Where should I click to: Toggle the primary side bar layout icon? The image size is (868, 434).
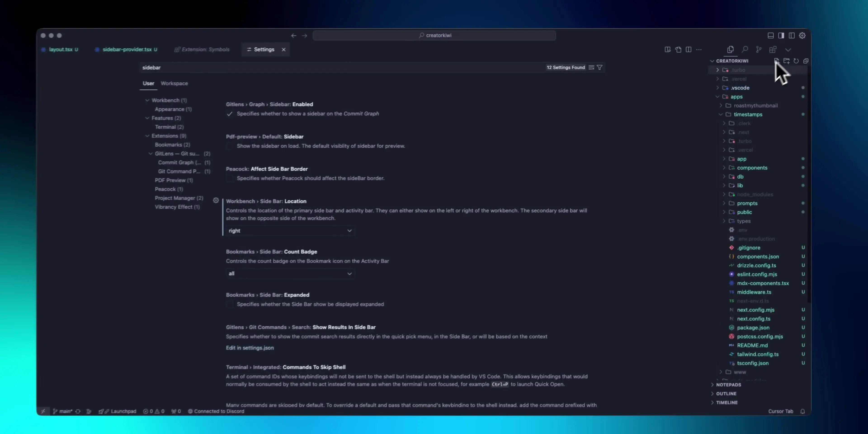(781, 35)
